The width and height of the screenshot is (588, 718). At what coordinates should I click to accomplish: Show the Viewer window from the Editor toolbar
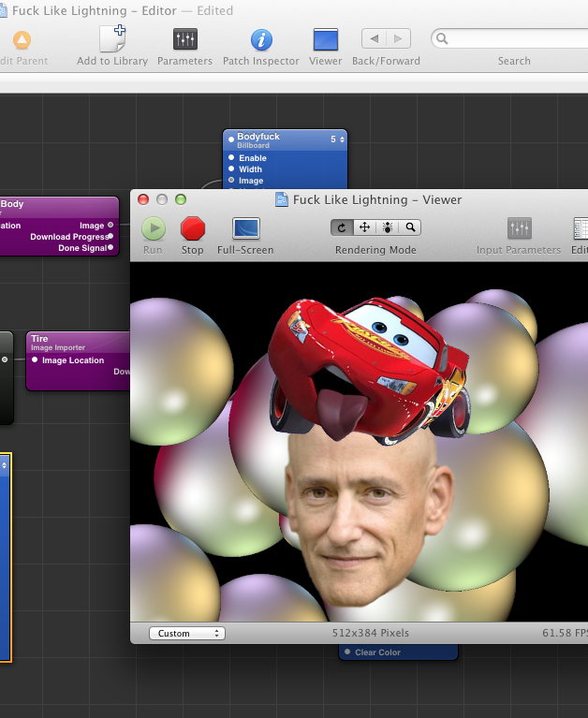point(326,39)
